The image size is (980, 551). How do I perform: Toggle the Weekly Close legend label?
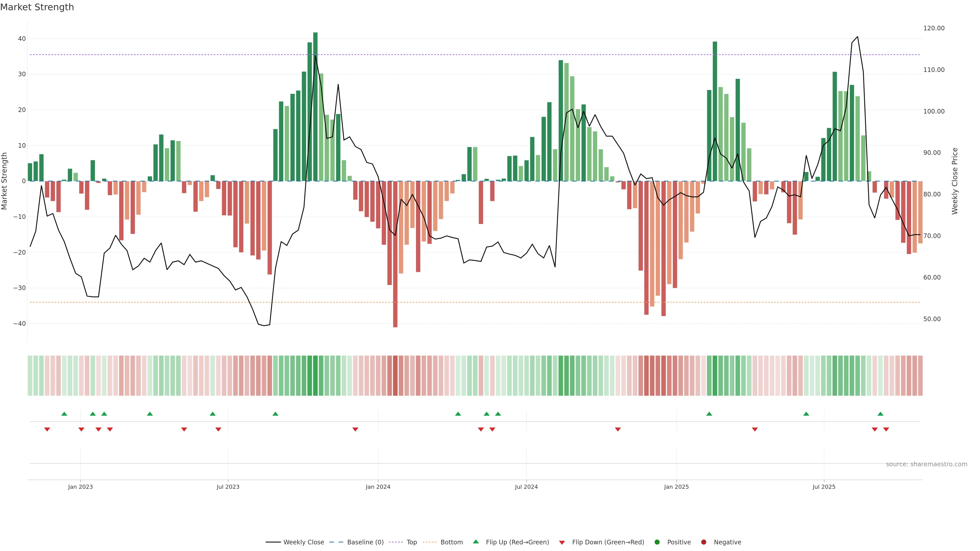304,542
